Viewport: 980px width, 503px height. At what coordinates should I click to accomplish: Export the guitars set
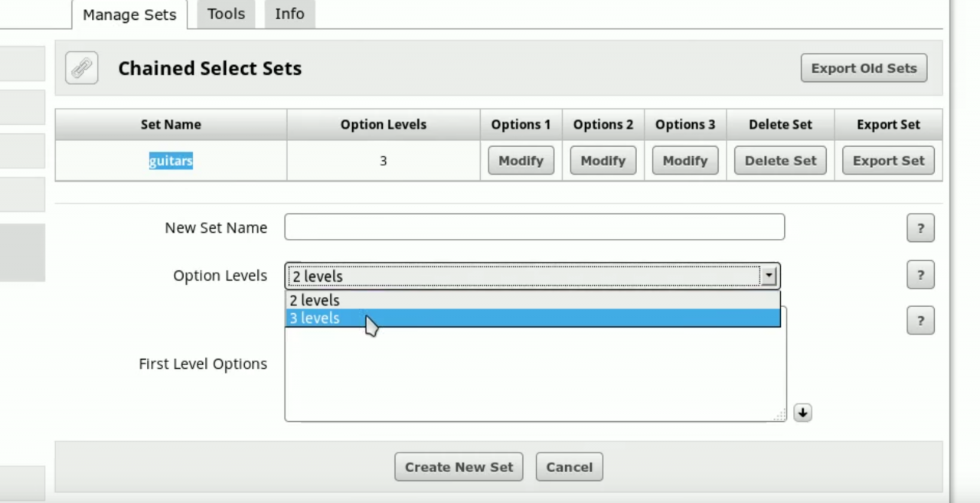888,161
